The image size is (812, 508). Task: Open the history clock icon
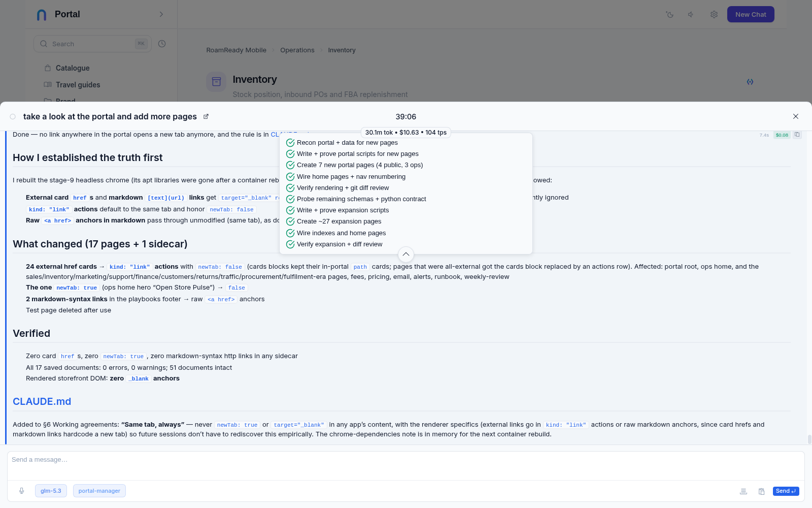point(162,44)
